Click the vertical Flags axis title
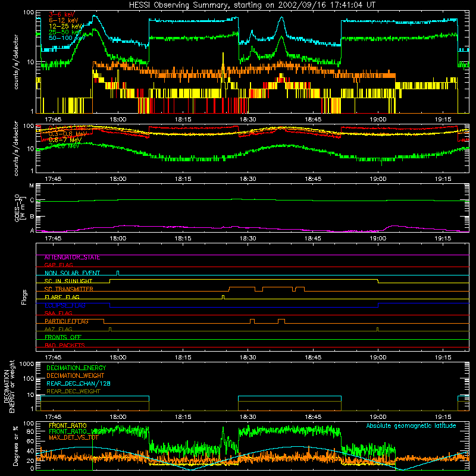476x476 pixels. (24, 297)
